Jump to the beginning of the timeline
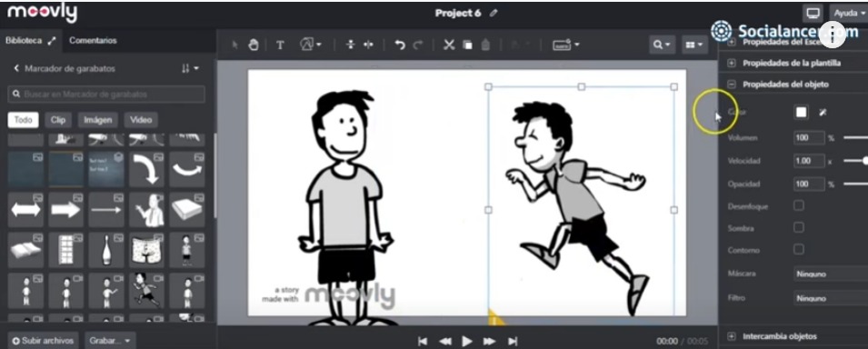Viewport: 868px width, 349px height. click(x=423, y=341)
